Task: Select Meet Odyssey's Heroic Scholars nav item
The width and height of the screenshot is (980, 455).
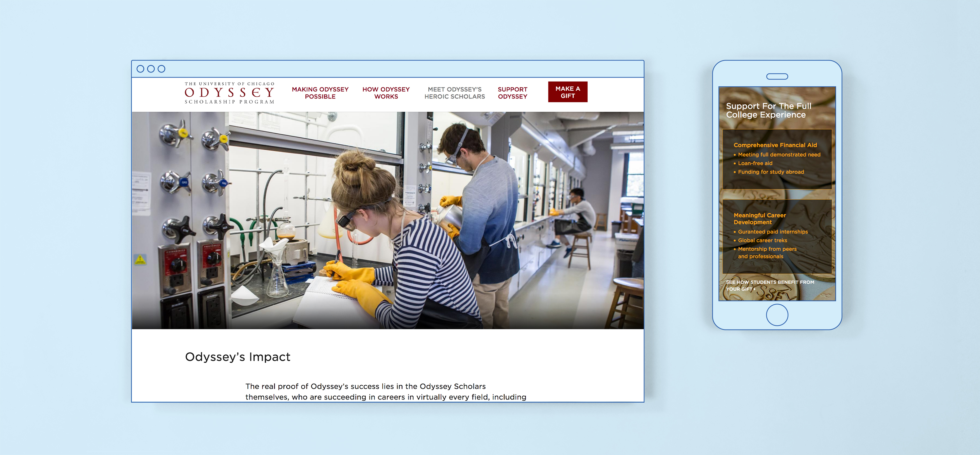Action: tap(454, 93)
